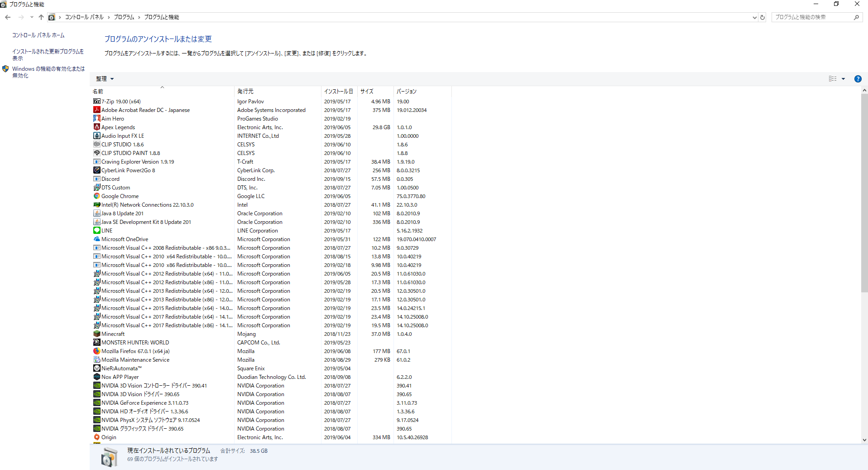The image size is (868, 470).
Task: Open help with the question mark icon
Action: (858, 79)
